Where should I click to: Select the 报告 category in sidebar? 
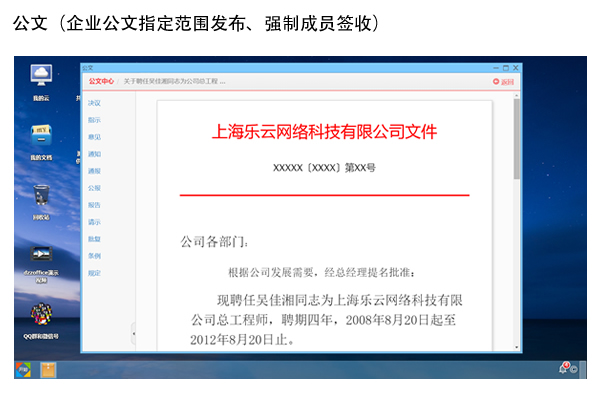coord(94,205)
